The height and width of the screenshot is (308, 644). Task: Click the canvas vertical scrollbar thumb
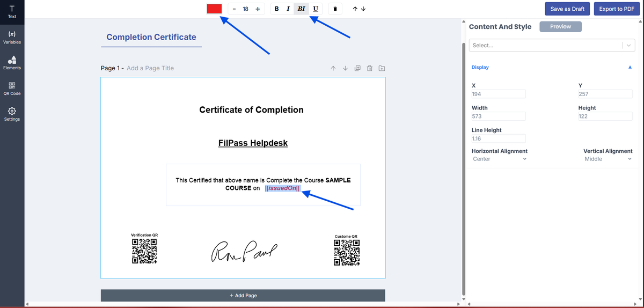point(464,168)
